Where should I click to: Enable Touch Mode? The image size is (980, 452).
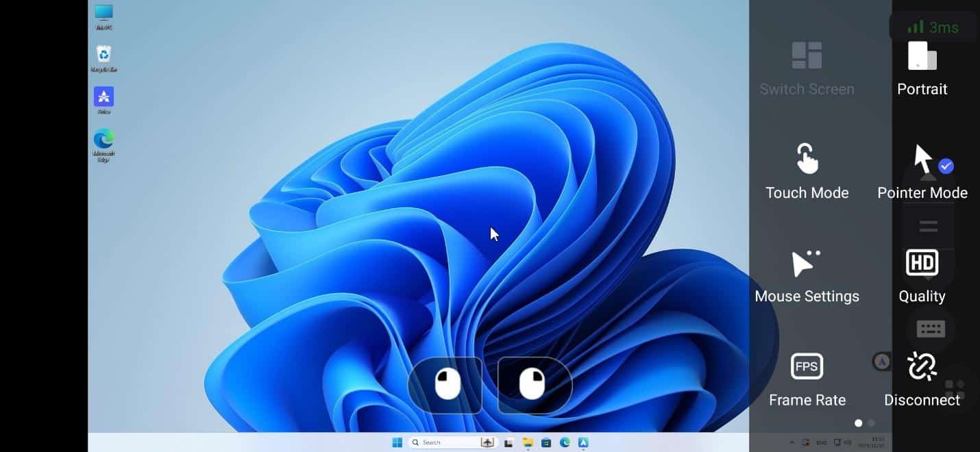click(x=807, y=171)
